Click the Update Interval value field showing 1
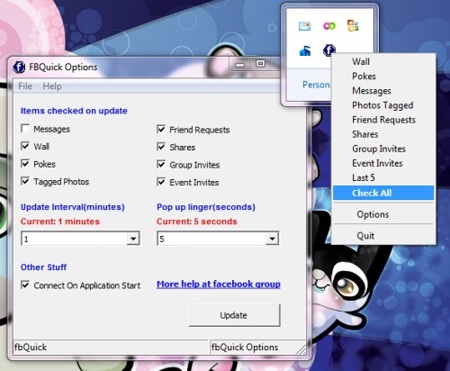The image size is (450, 371). pyautogui.click(x=74, y=239)
